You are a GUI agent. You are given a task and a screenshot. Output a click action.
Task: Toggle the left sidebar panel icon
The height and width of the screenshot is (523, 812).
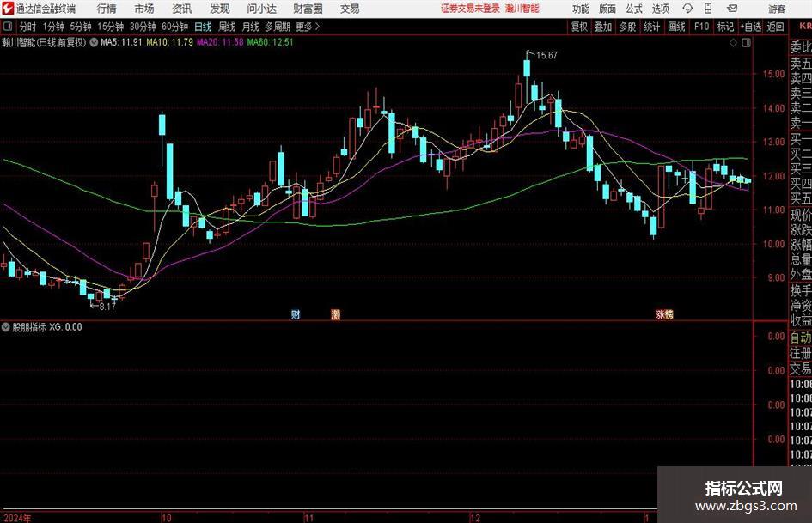click(x=7, y=27)
